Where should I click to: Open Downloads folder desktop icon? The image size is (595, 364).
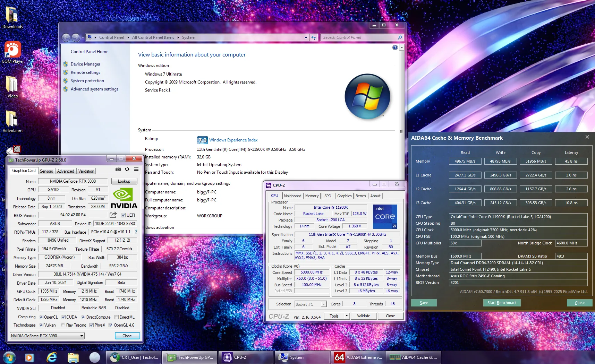click(12, 18)
